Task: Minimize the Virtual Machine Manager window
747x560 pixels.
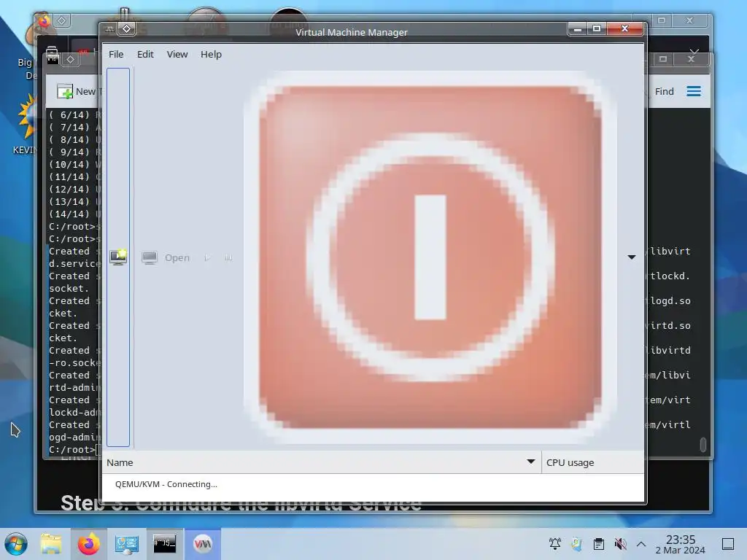Action: (578, 29)
